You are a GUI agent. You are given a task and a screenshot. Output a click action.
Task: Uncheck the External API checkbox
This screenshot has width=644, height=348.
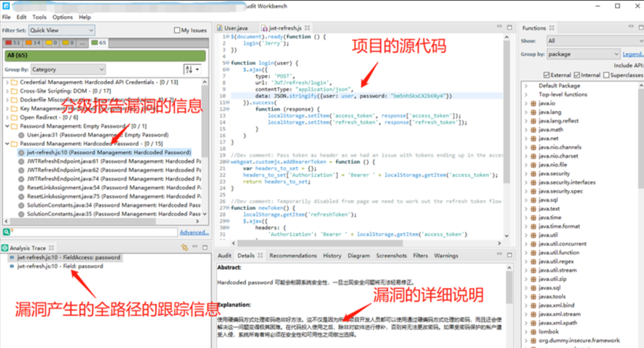[x=546, y=75]
